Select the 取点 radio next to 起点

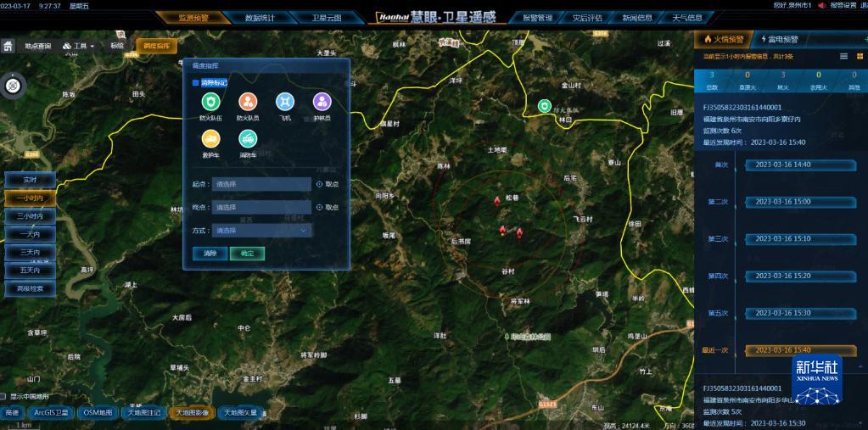click(x=320, y=184)
